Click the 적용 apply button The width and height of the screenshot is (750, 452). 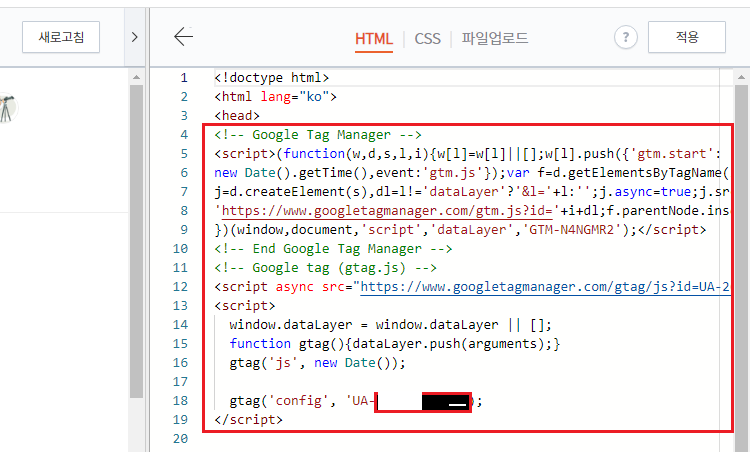click(687, 37)
